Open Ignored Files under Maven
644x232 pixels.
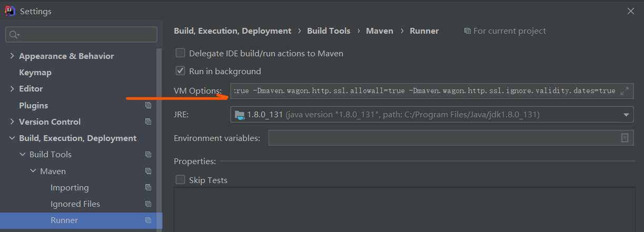click(75, 204)
